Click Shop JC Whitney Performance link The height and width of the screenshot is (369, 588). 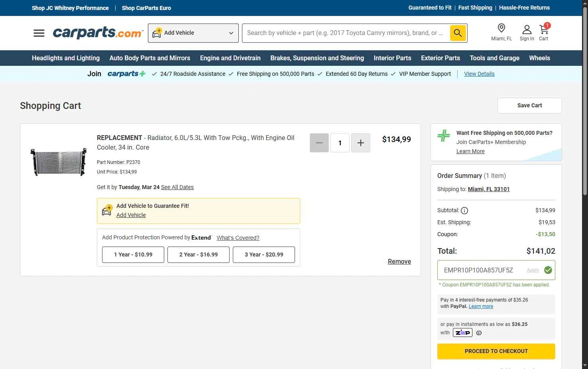tap(70, 8)
